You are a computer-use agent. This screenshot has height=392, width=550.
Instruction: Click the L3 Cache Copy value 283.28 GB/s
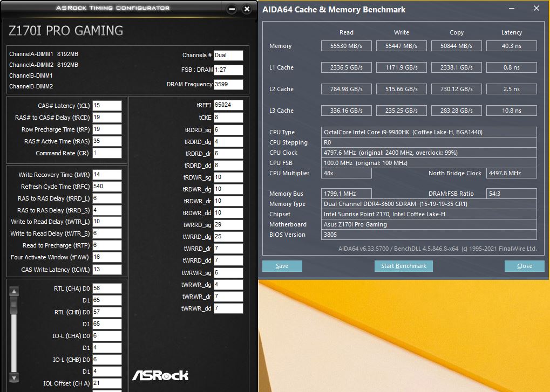[456, 111]
